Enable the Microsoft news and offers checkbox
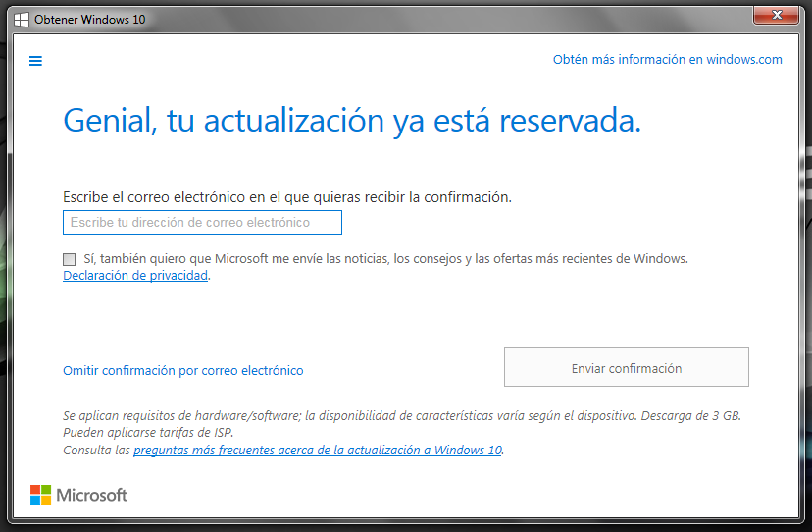Viewport: 812px width, 532px height. [x=69, y=259]
